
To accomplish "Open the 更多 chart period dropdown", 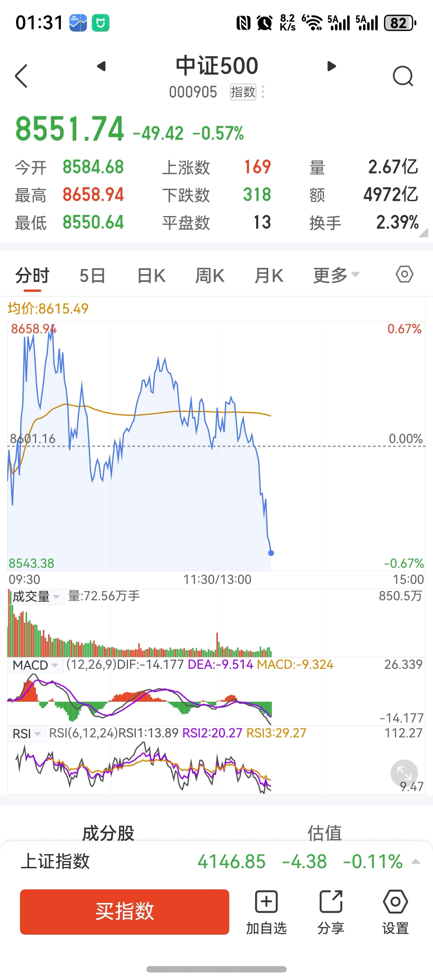I will [336, 275].
